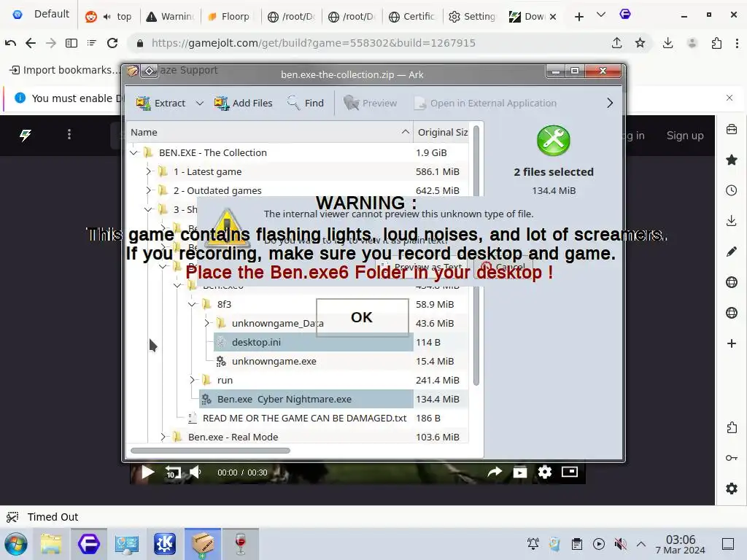Click Extract in the Ark toolbar
This screenshot has height=560, width=747.
tap(161, 103)
